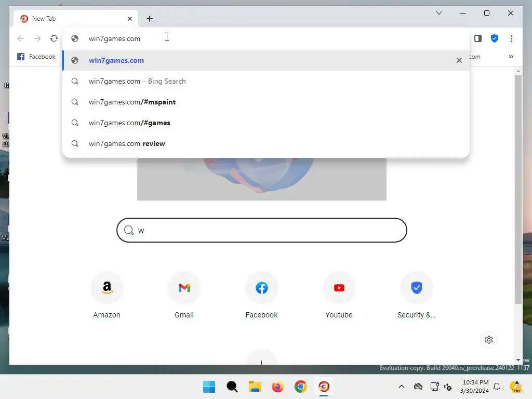This screenshot has height=399, width=532.
Task: Show more bookmarks with double chevron
Action: (511, 57)
